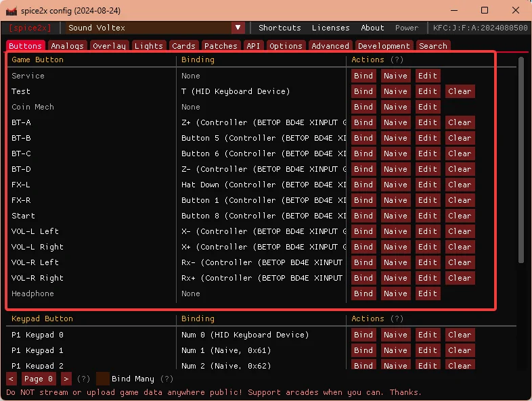Click the Page 0 selector button
Image resolution: width=532 pixels, height=401 pixels.
coord(39,379)
